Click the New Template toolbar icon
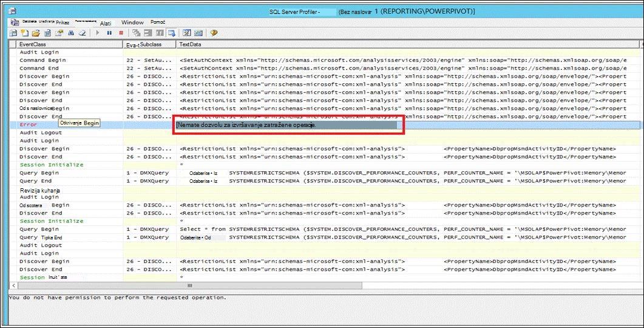The width and height of the screenshot is (644, 328). [x=25, y=33]
